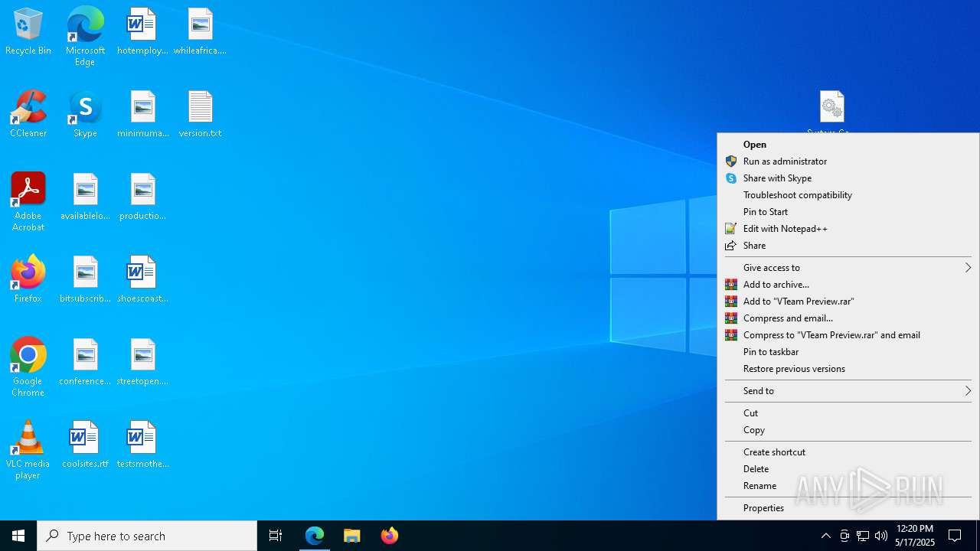The image size is (980, 551).
Task: Select the hotemploy Word document icon
Action: coord(142,31)
